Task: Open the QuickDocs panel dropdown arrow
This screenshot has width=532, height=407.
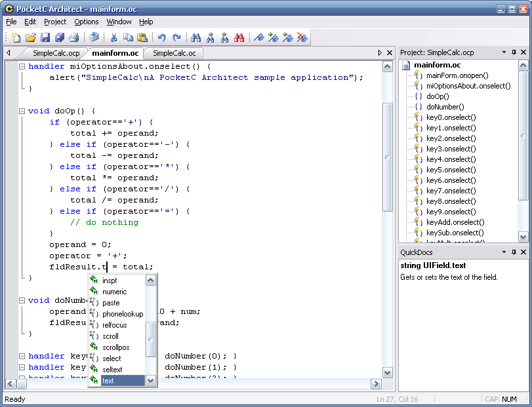Action: coord(503,252)
